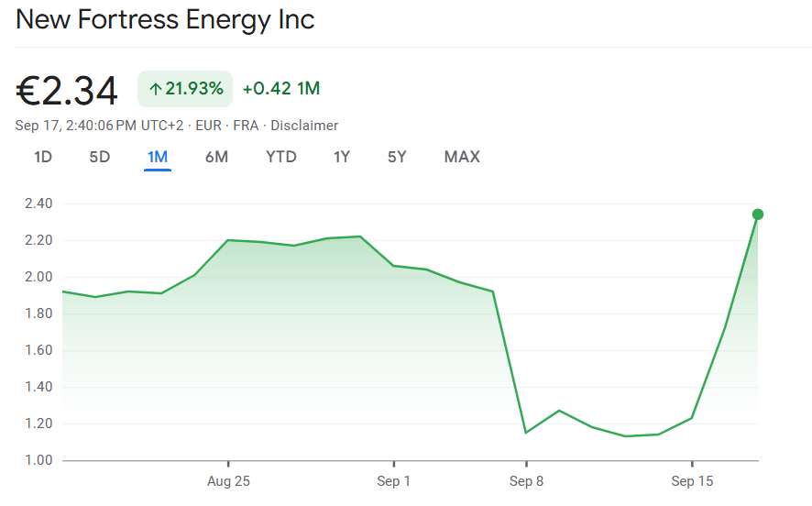Image resolution: width=812 pixels, height=506 pixels.
Task: Open the Disclaimer link
Action: pos(304,126)
